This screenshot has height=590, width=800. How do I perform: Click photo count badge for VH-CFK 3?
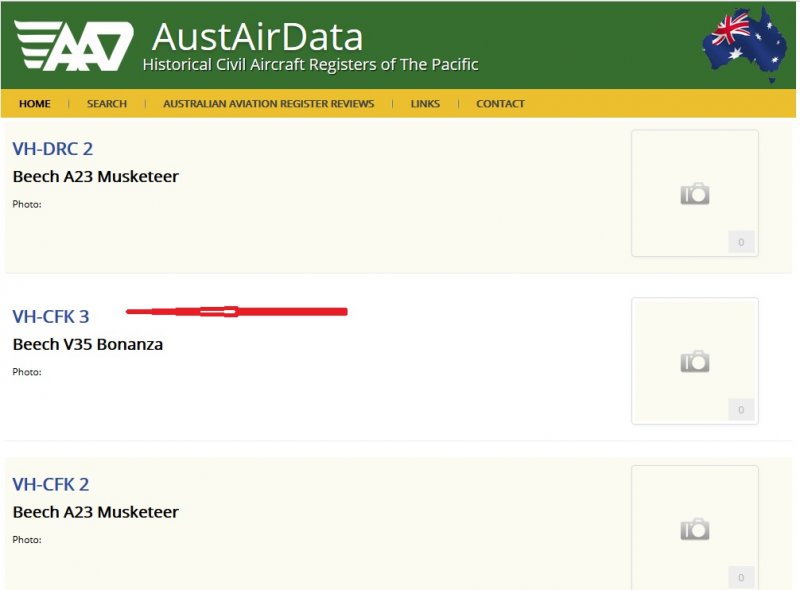[741, 410]
